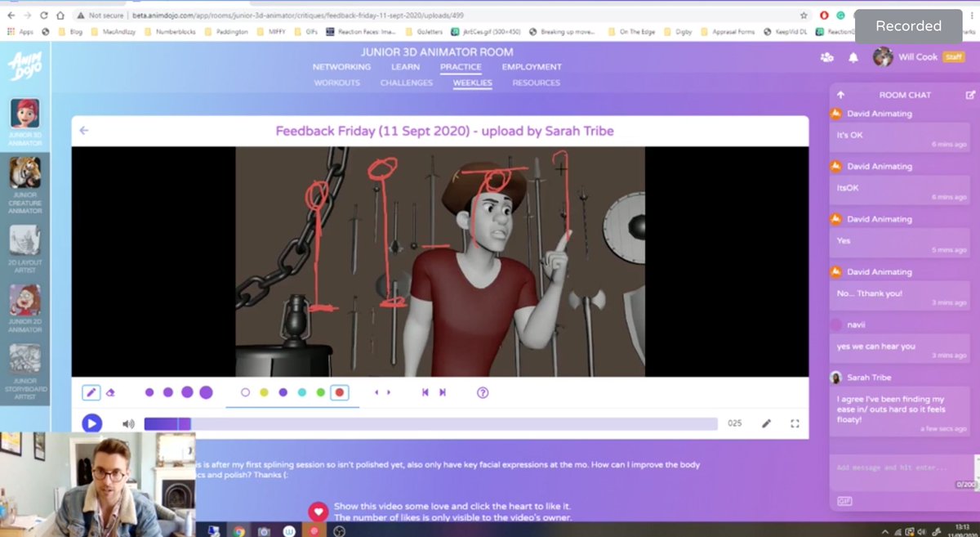Switch to the Challenges tab

(407, 83)
